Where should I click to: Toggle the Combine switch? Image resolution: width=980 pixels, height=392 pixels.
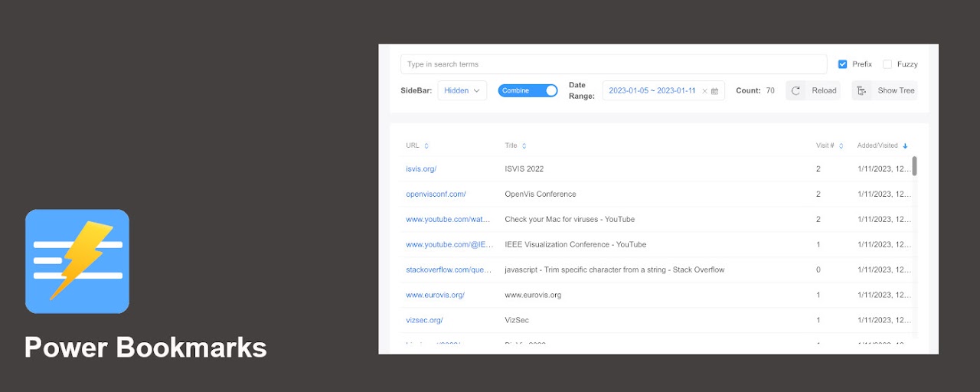(528, 90)
